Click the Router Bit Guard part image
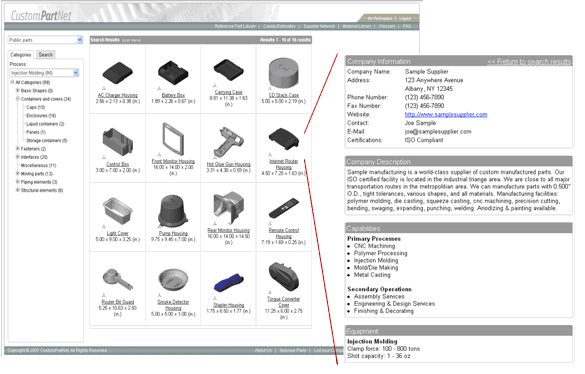The image size is (585, 374). tap(118, 280)
